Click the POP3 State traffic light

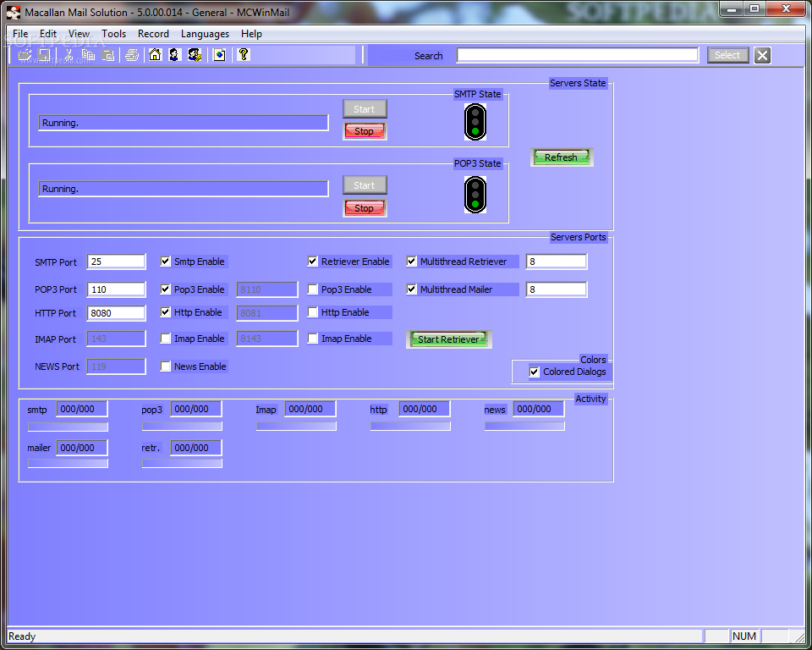[475, 195]
